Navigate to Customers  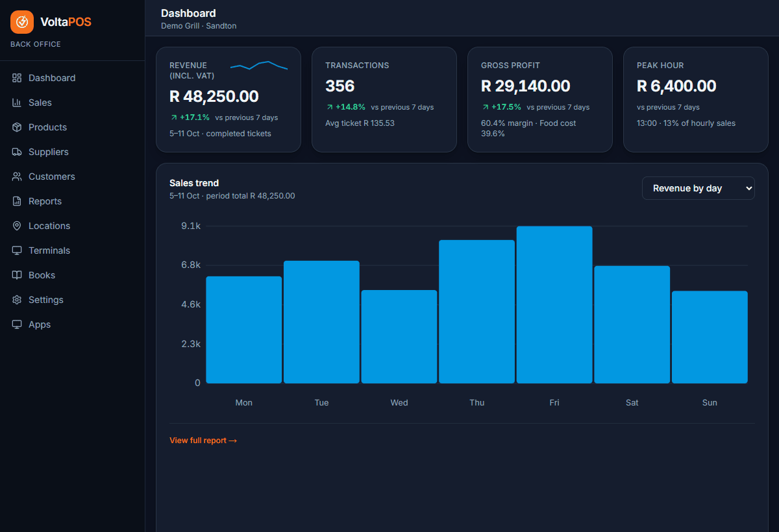[x=72, y=176]
